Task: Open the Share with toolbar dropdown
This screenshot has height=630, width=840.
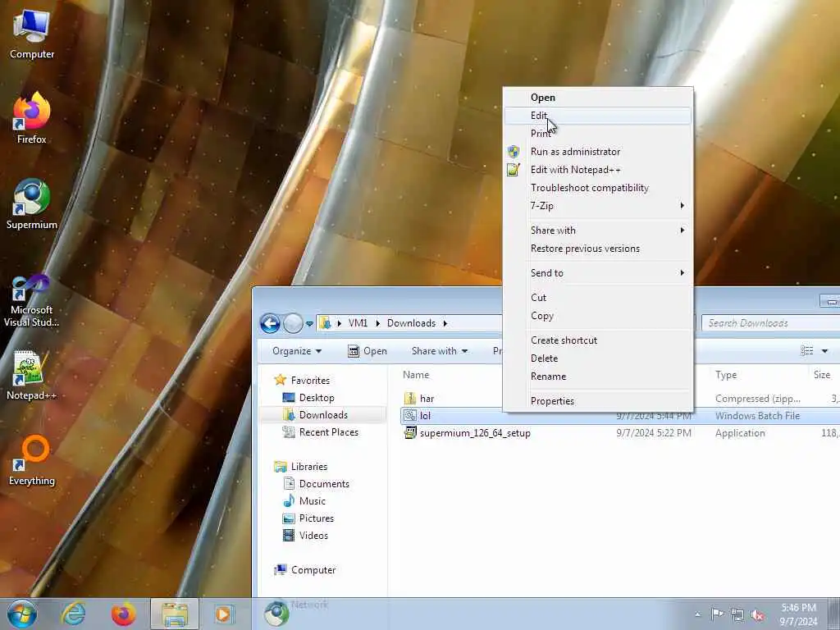Action: click(440, 351)
